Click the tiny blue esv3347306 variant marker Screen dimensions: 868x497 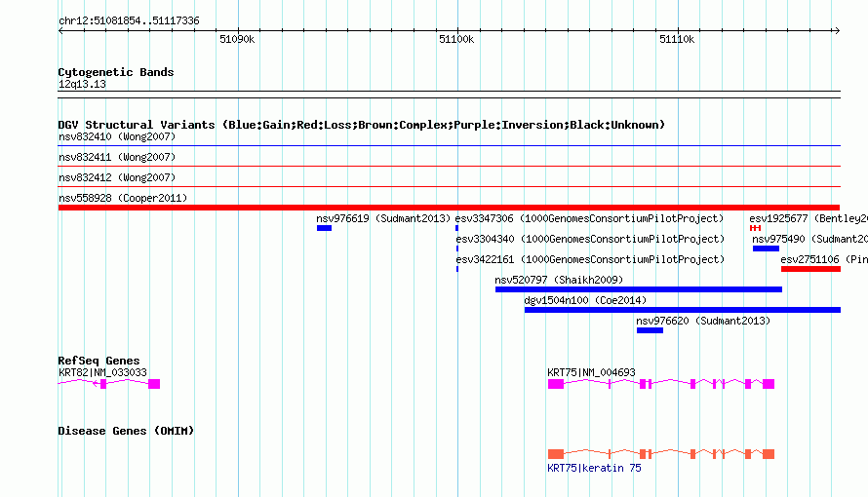click(456, 228)
